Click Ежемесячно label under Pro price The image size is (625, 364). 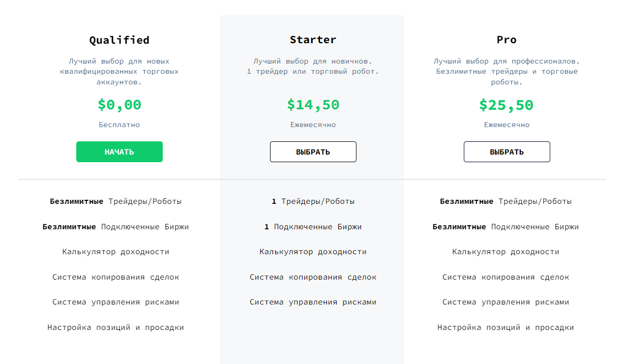pyautogui.click(x=507, y=125)
